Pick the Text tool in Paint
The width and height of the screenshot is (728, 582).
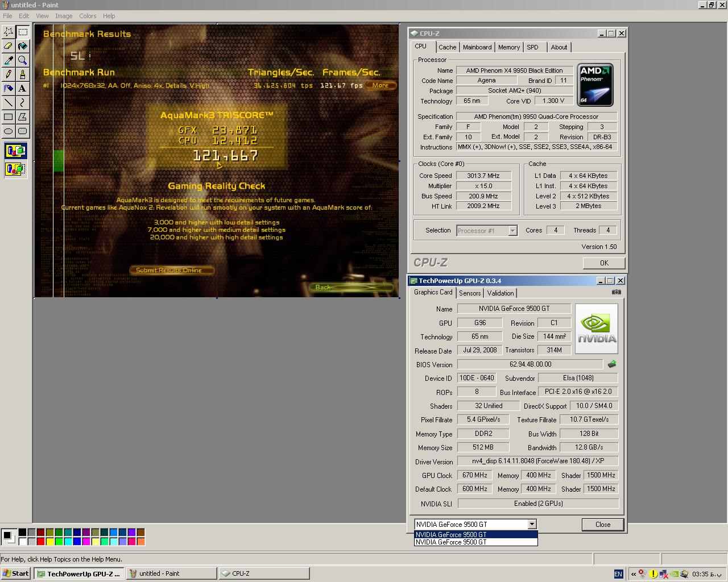(x=22, y=89)
